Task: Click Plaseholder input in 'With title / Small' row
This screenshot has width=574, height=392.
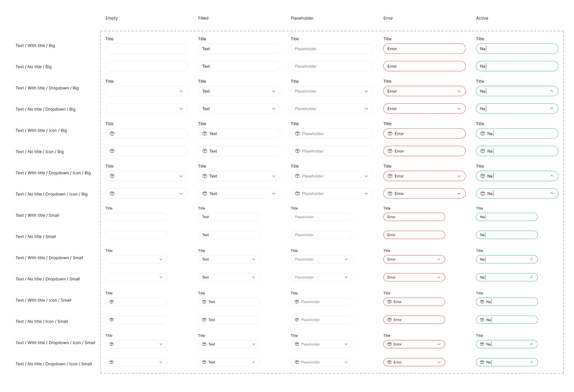Action: (321, 217)
